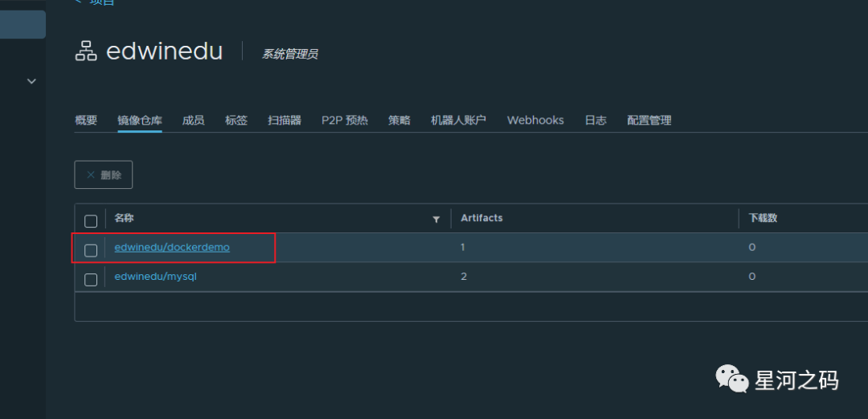View the 日志 tab
Image resolution: width=868 pixels, height=419 pixels.
pos(596,121)
